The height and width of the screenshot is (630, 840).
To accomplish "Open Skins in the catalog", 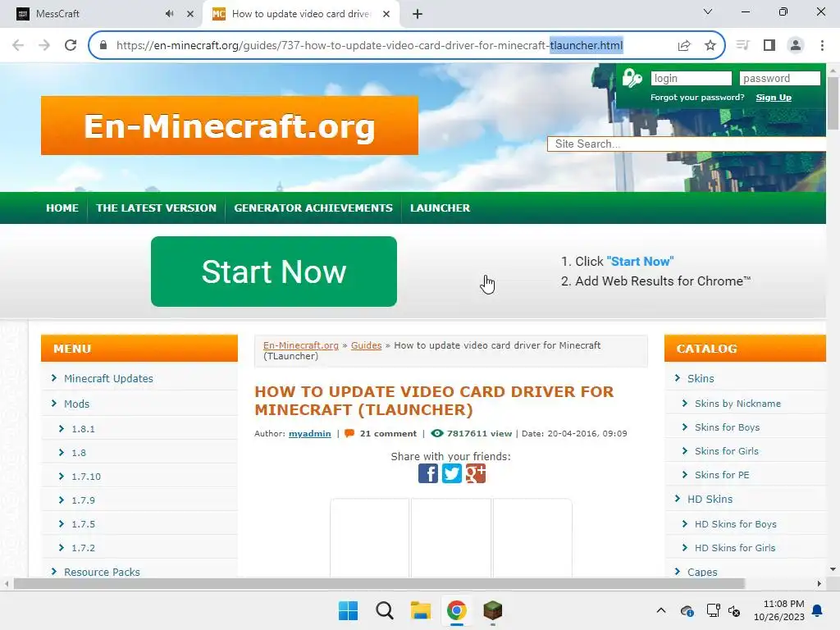I will (701, 378).
